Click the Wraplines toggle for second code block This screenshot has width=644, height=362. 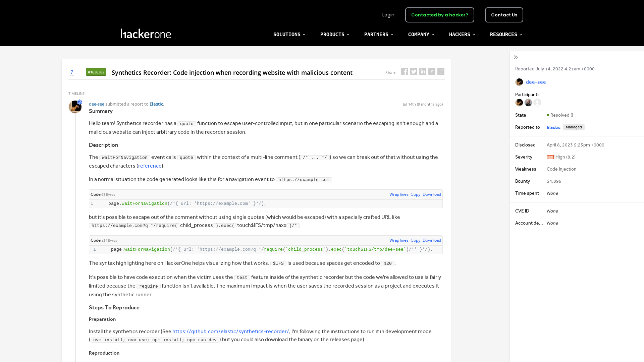coord(399,240)
